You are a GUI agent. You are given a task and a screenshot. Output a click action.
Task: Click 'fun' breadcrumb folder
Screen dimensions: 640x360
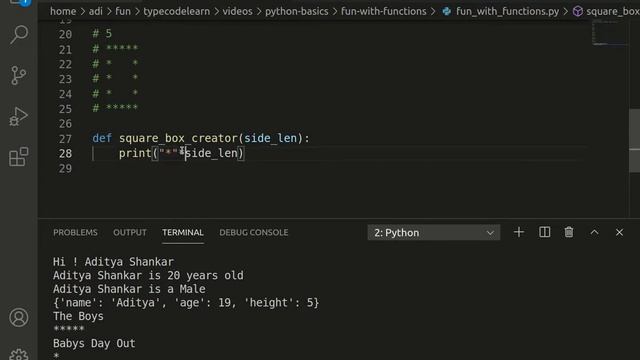(123, 11)
